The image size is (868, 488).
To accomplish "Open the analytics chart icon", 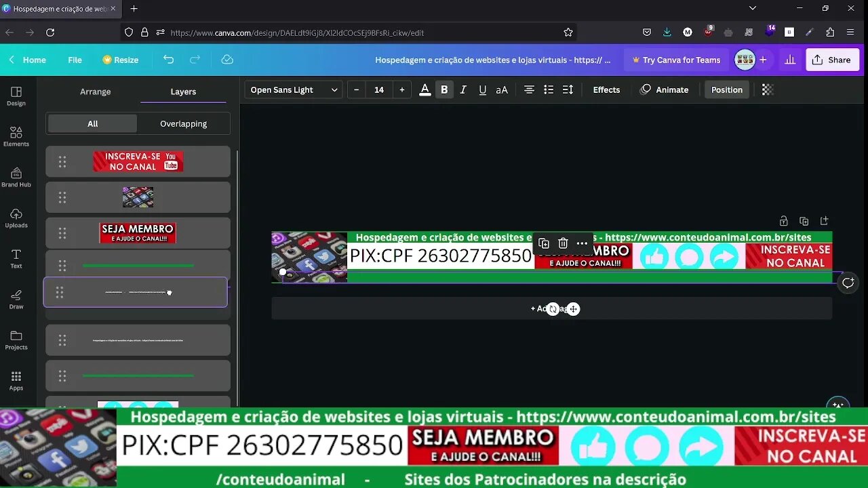I will (x=790, y=60).
